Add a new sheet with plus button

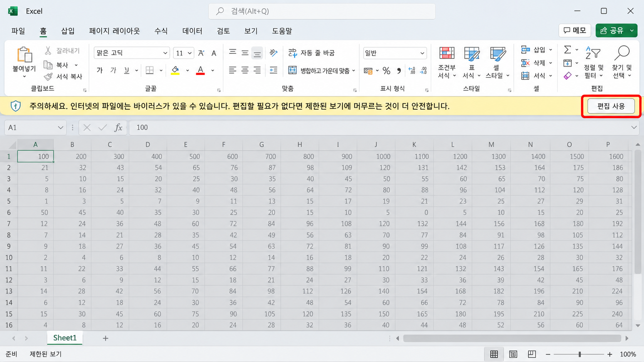click(x=106, y=338)
